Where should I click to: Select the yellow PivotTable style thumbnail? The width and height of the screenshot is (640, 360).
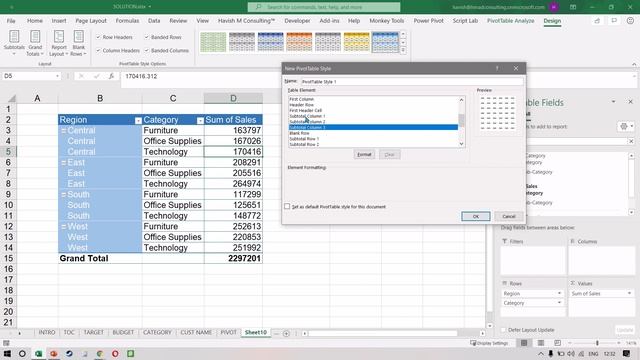point(356,42)
